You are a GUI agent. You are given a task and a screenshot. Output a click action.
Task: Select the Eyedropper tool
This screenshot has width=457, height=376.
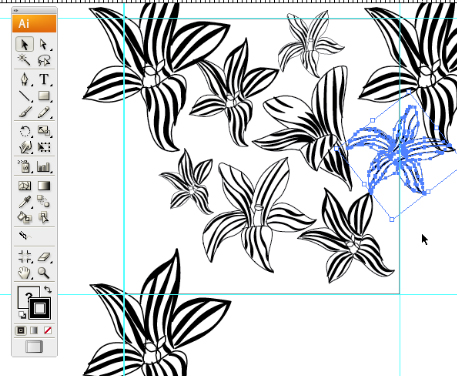tap(24, 201)
